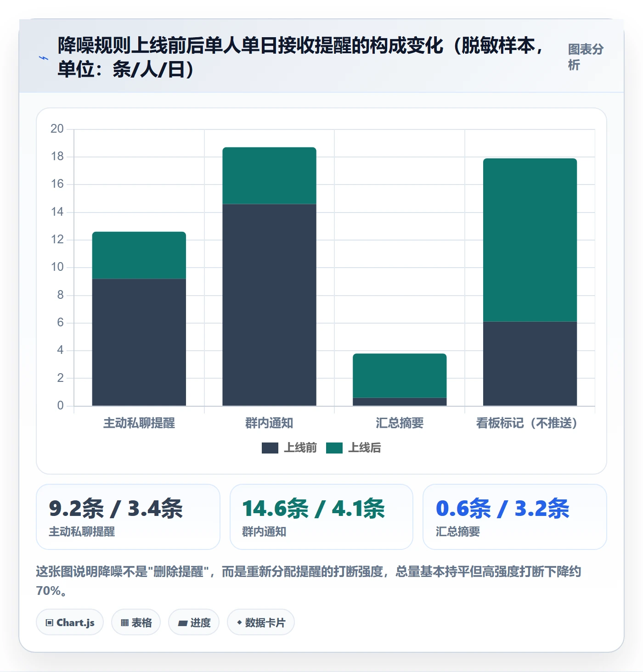Click the y-axis value 10
This screenshot has width=643, height=672.
coord(57,267)
